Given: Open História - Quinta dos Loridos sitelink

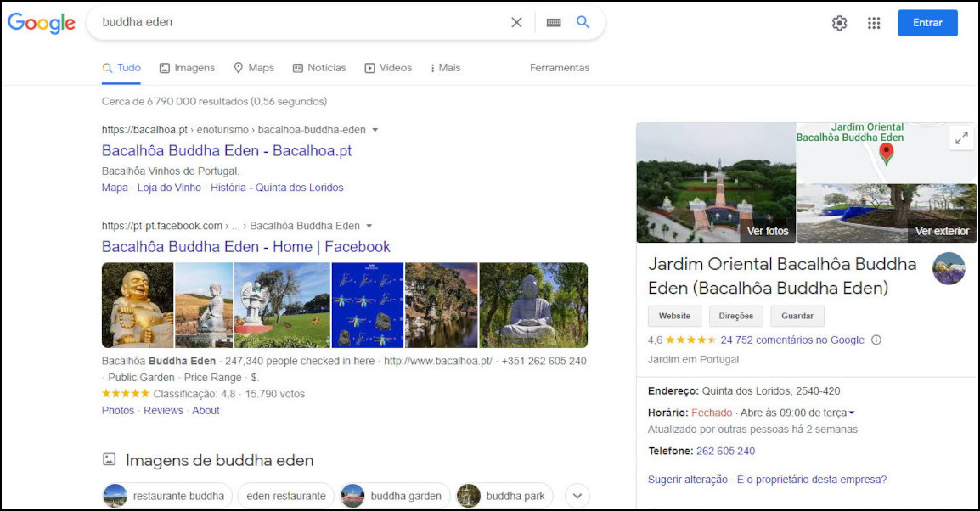Looking at the screenshot, I should pyautogui.click(x=277, y=188).
